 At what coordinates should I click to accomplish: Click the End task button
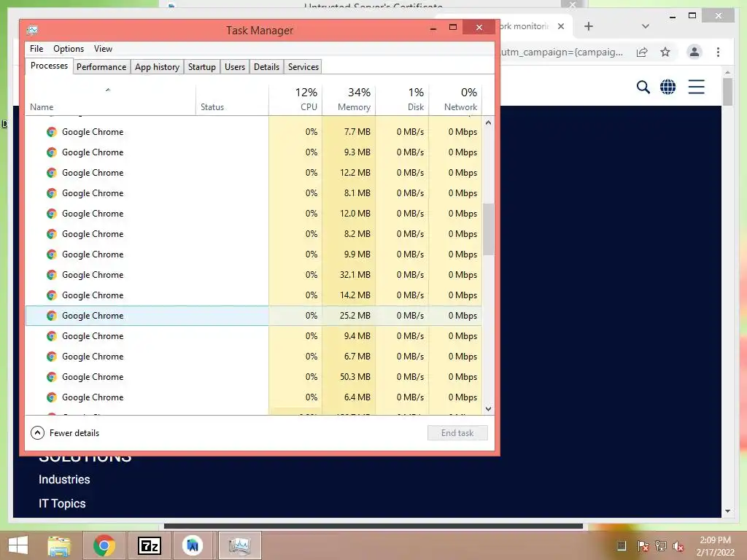click(457, 433)
